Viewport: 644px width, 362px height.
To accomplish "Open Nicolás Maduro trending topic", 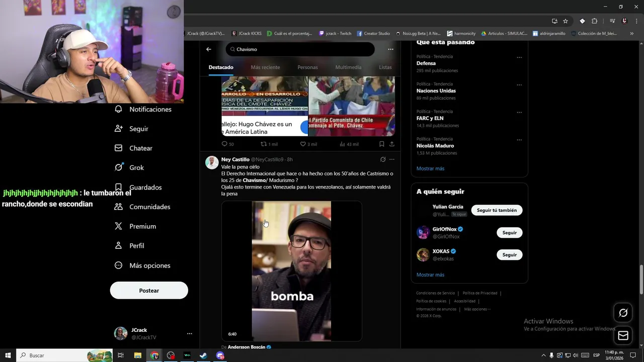I will (435, 146).
